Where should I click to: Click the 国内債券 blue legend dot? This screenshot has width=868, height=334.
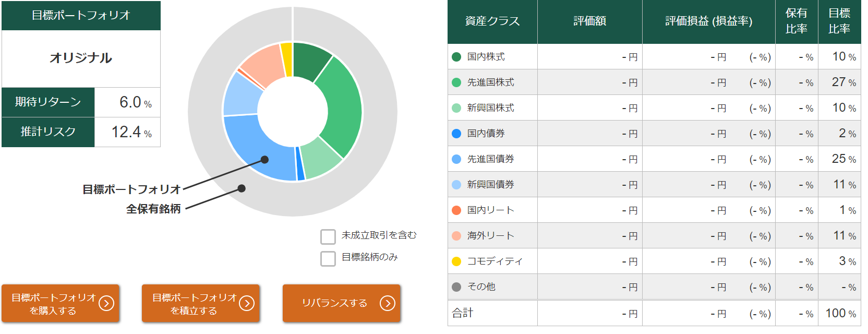(x=456, y=134)
